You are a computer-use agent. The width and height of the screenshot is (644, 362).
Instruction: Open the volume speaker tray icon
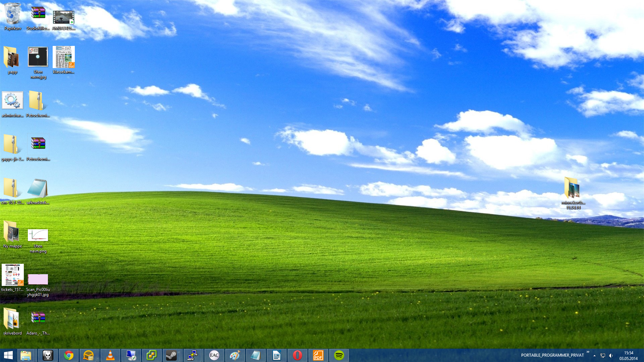[x=611, y=356]
